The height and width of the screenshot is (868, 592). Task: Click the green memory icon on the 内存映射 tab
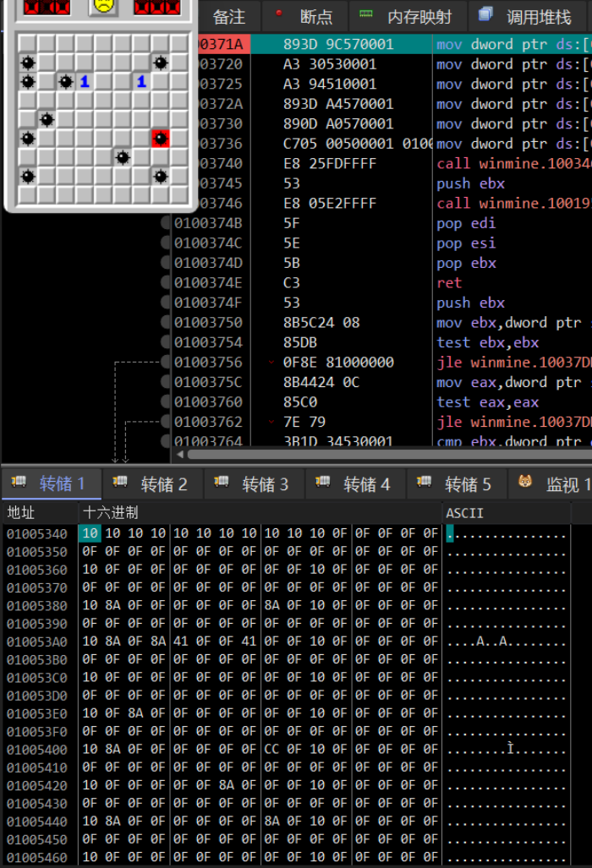click(x=366, y=14)
